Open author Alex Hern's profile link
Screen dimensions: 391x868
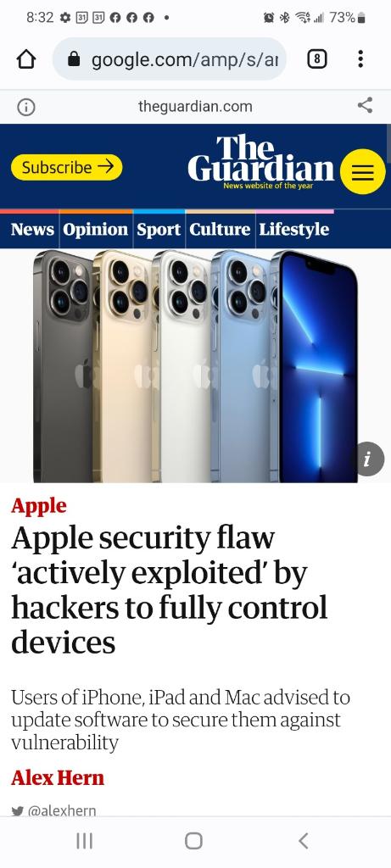(x=58, y=778)
